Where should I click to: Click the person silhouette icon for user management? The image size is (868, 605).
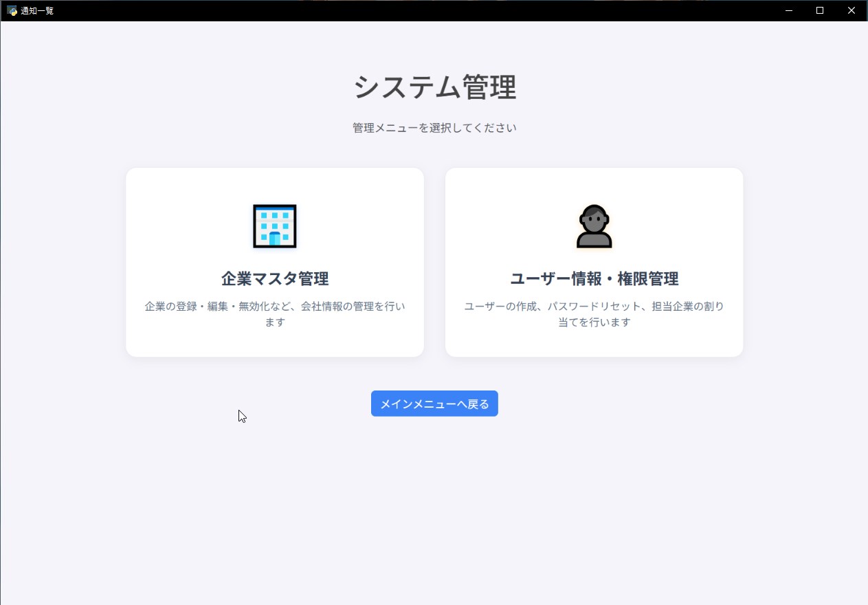tap(594, 225)
